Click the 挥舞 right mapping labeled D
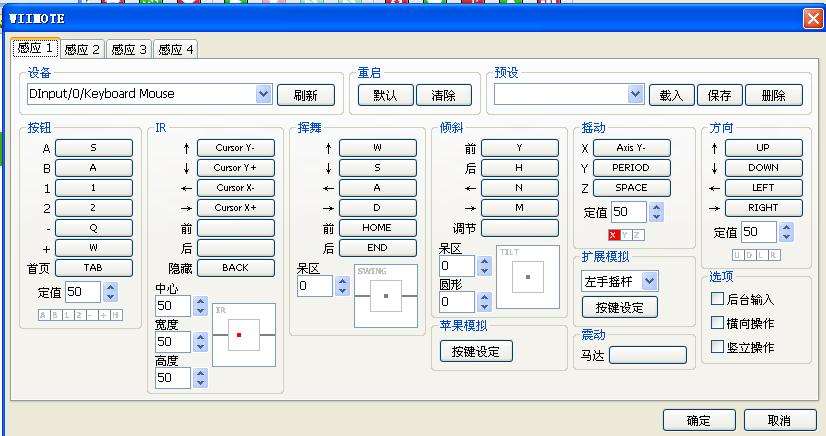Image resolution: width=826 pixels, height=436 pixels. (x=377, y=208)
